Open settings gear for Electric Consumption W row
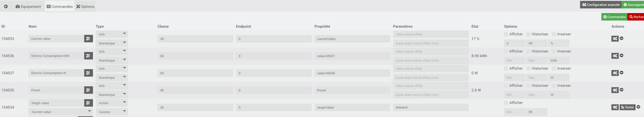Image resolution: width=644 pixels, height=117 pixels. click(x=615, y=73)
